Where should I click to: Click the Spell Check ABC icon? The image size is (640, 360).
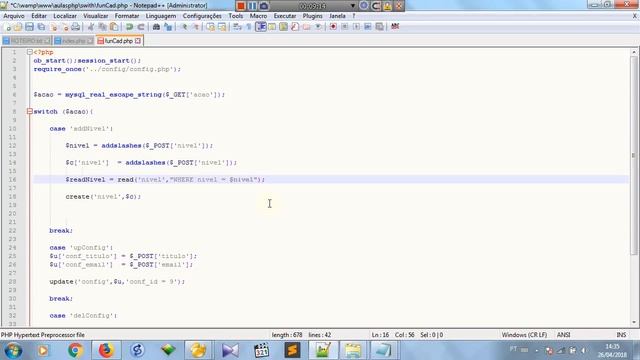pos(395,27)
